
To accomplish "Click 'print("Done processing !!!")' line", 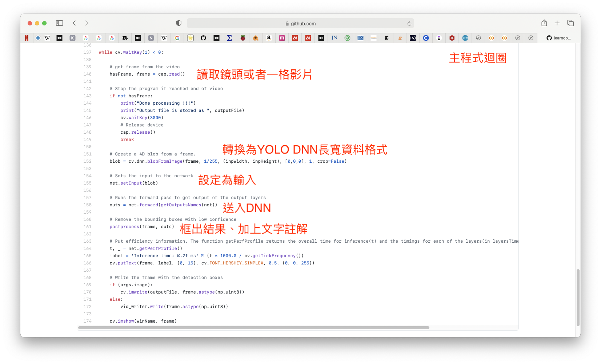I will pos(158,103).
